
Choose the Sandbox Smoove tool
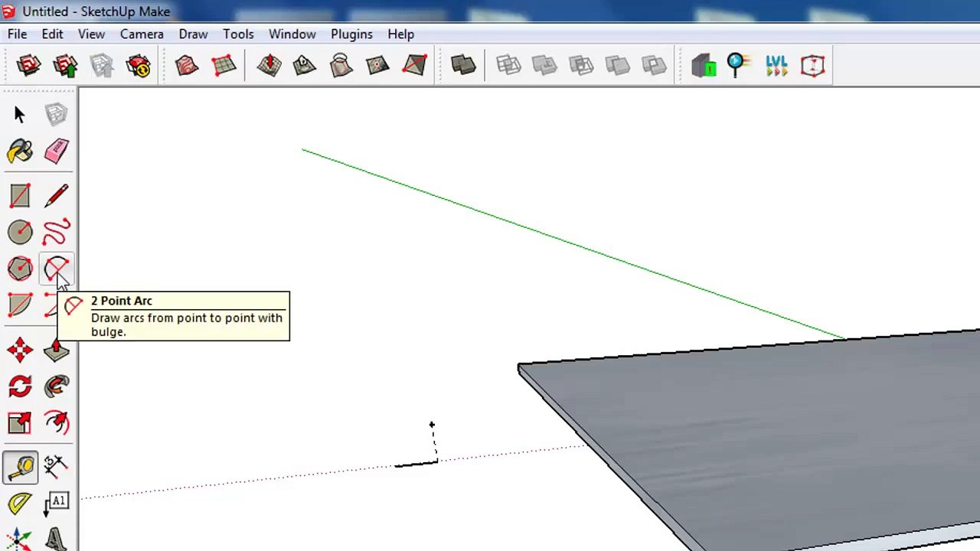[269, 66]
